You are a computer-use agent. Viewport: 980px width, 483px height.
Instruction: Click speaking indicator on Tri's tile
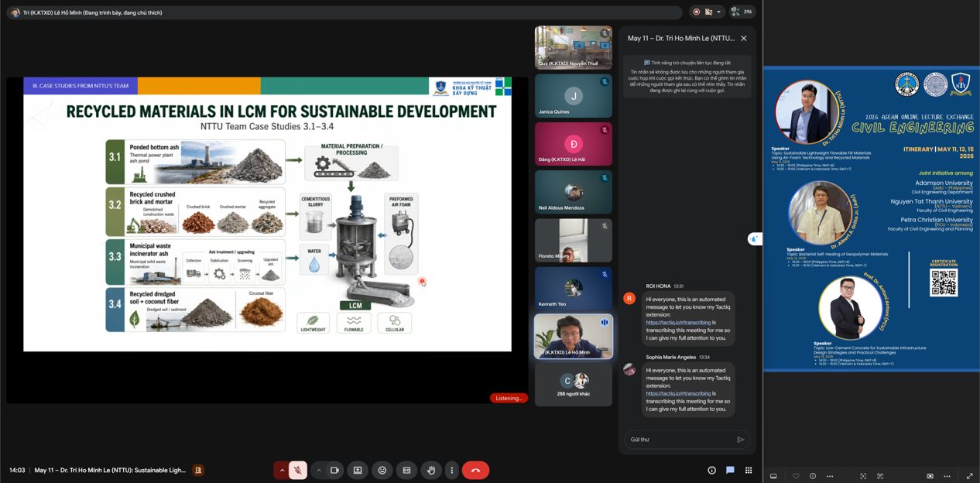(x=605, y=322)
